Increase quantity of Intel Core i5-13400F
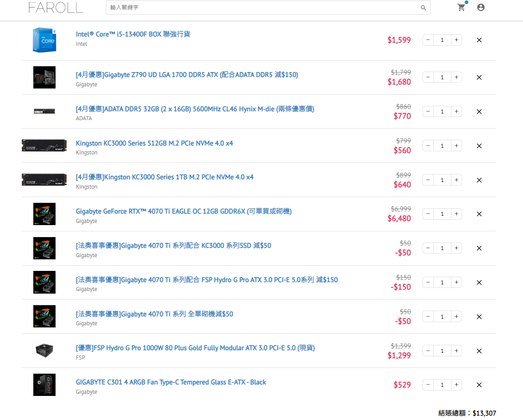The width and height of the screenshot is (523, 420). (456, 40)
